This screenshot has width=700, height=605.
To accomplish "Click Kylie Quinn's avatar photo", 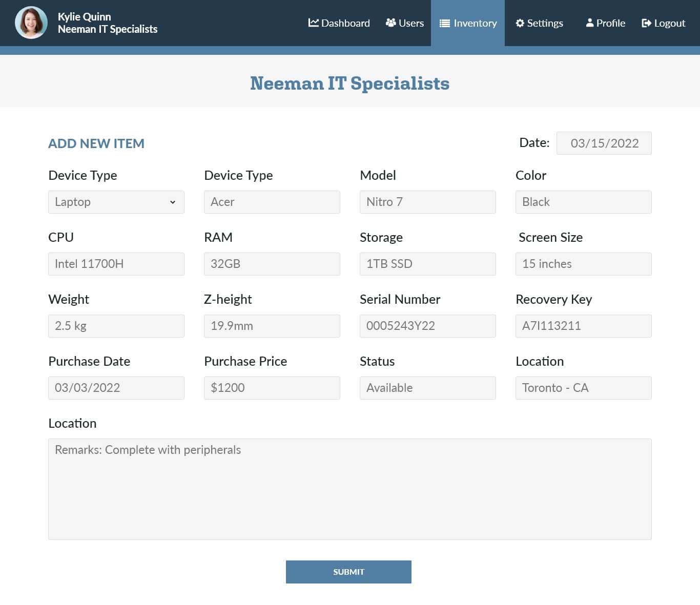I will 31,23.
